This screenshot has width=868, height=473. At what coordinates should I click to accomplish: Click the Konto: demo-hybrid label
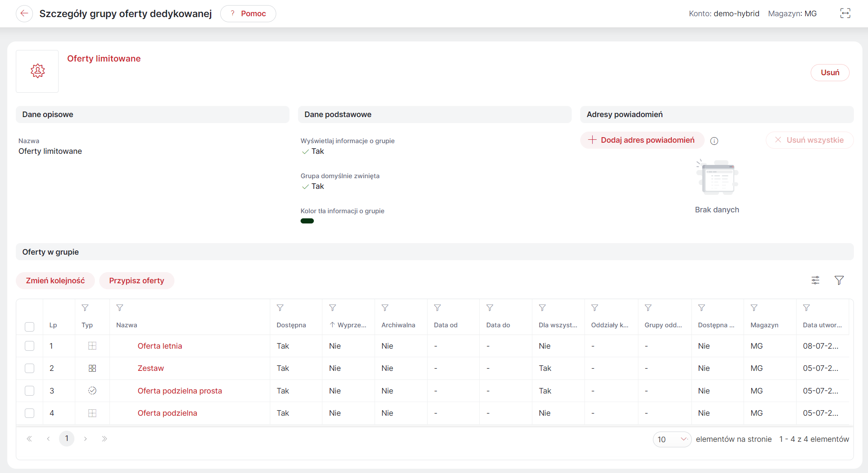click(724, 14)
